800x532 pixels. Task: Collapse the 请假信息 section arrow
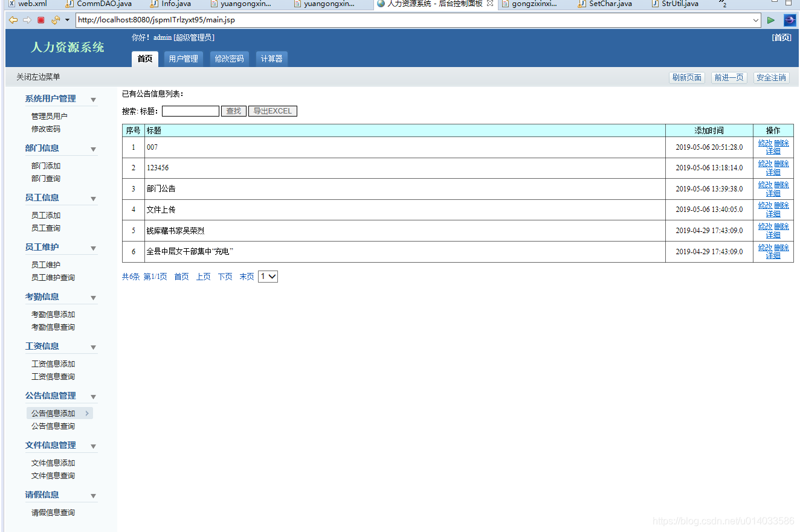(93, 496)
